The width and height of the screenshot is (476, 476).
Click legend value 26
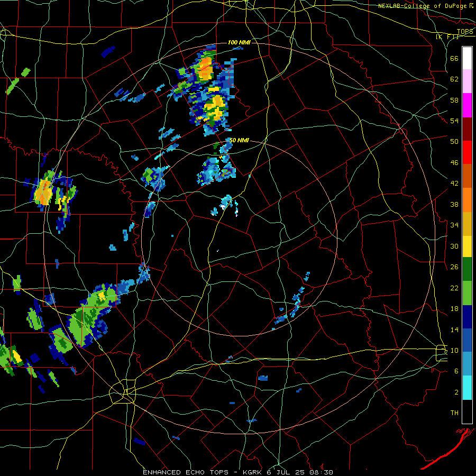[x=454, y=267]
